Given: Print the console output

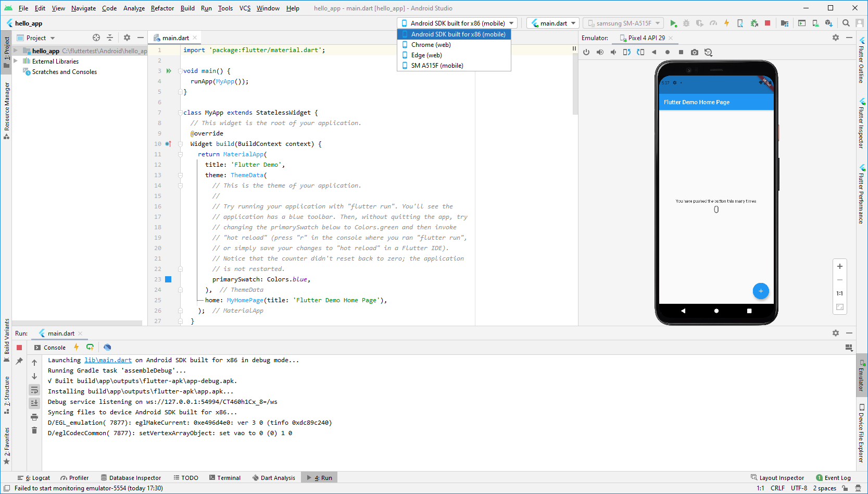Looking at the screenshot, I should (x=34, y=417).
